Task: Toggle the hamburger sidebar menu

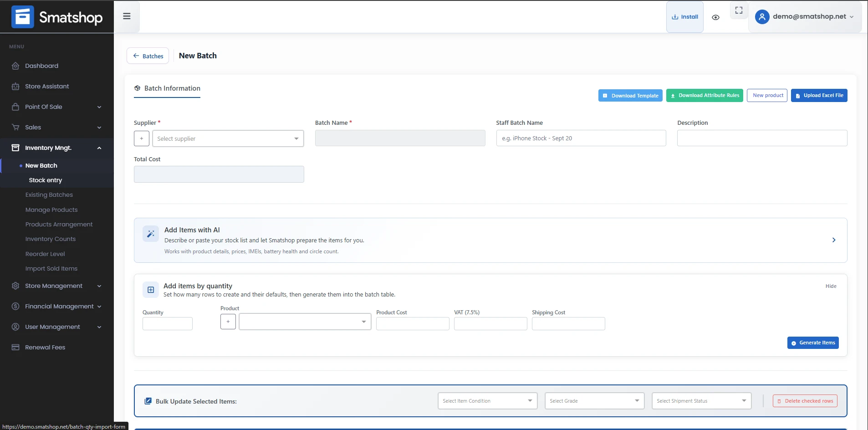Action: [127, 16]
